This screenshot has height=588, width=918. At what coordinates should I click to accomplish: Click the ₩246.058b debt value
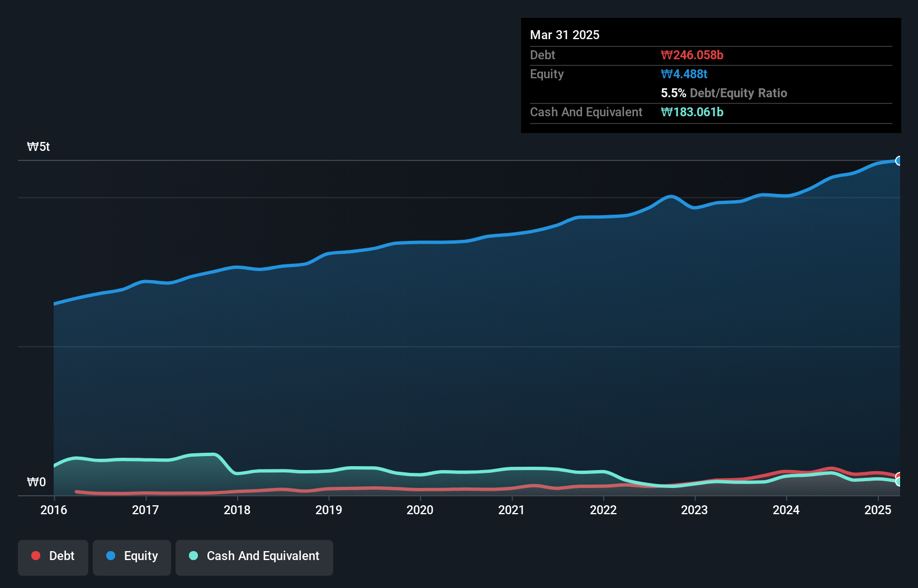[692, 55]
